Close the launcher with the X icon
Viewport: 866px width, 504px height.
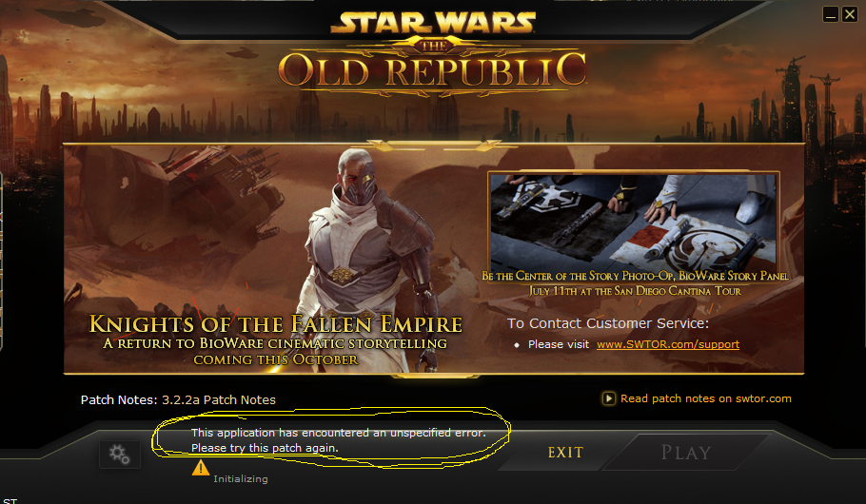pyautogui.click(x=850, y=14)
